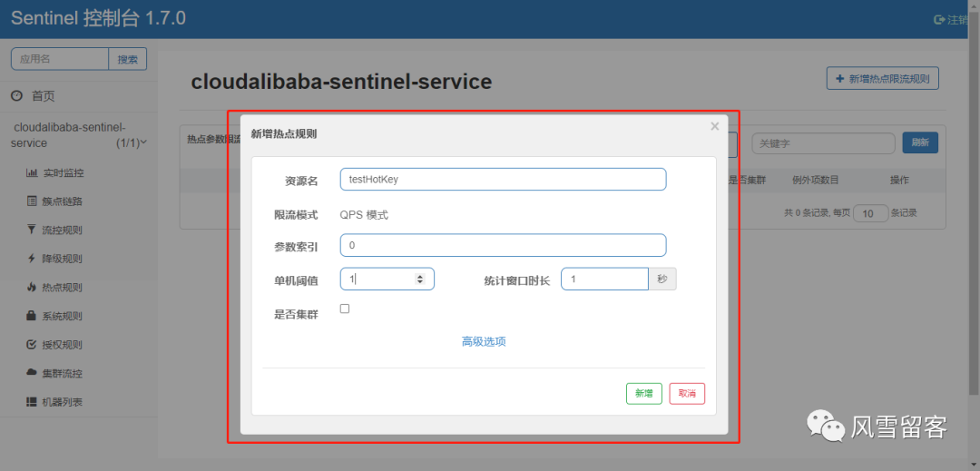Enable the 是否集群 checkbox

[x=345, y=309]
